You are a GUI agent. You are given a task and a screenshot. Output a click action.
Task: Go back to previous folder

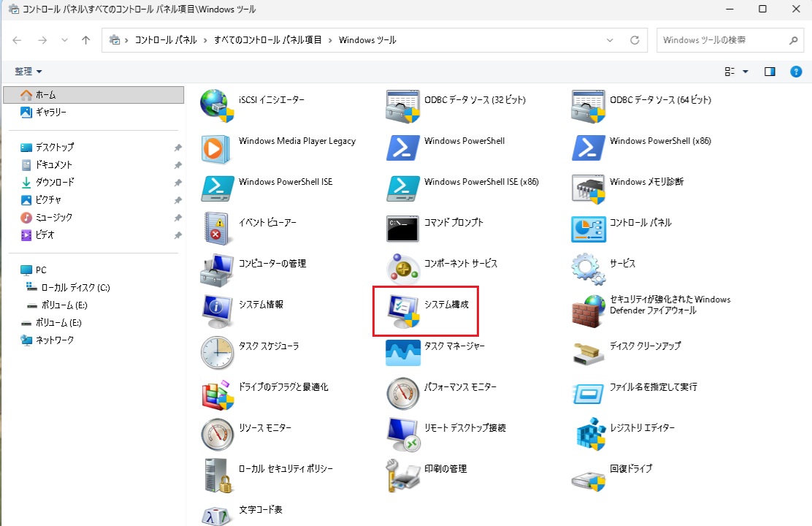pos(17,40)
